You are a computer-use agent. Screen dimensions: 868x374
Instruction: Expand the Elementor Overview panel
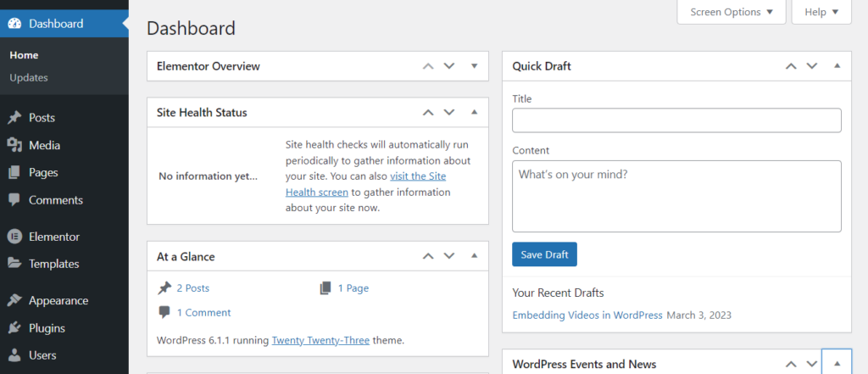(474, 66)
